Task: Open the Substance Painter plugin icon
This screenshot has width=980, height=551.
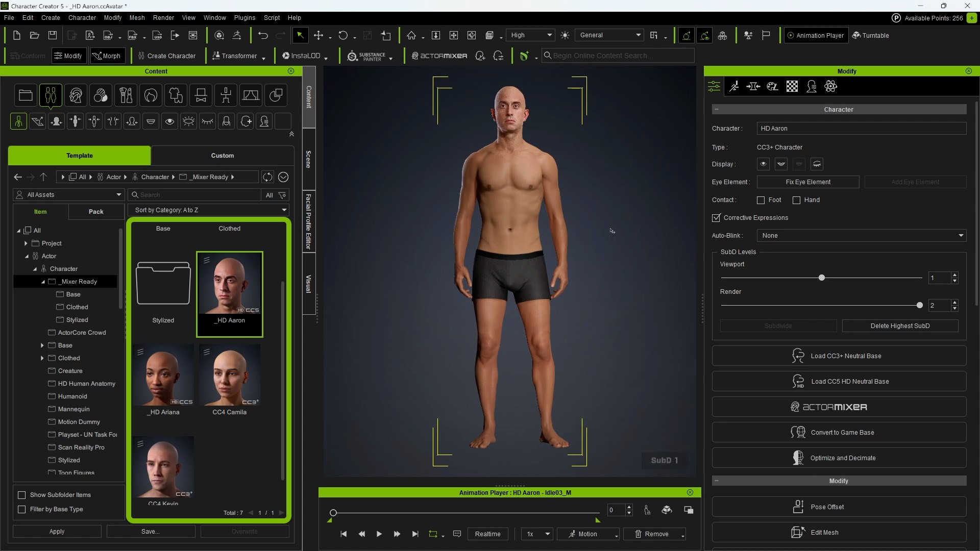Action: 366,56
